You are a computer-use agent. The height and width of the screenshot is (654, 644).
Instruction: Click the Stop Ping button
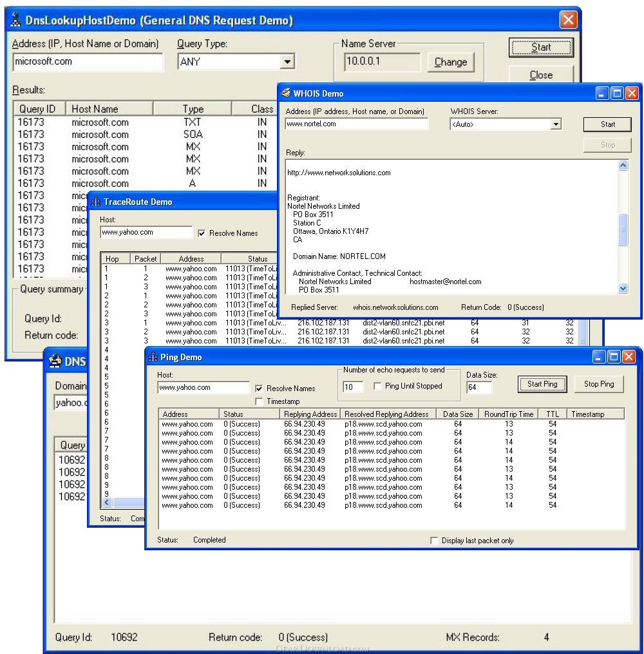[x=598, y=384]
